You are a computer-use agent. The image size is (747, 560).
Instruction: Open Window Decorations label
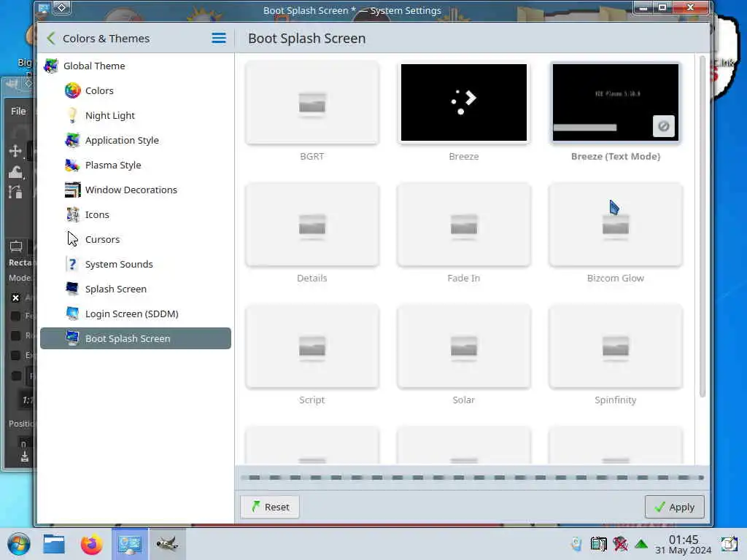tap(131, 190)
